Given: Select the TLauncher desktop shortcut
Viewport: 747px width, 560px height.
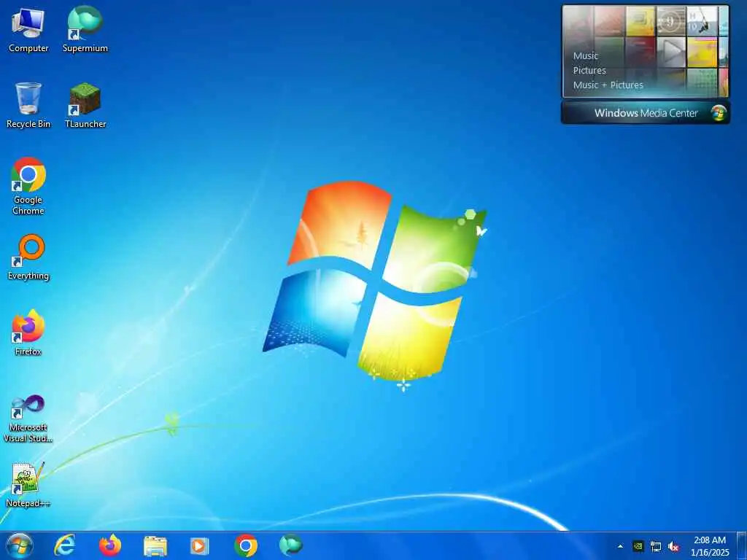Looking at the screenshot, I should point(85,105).
